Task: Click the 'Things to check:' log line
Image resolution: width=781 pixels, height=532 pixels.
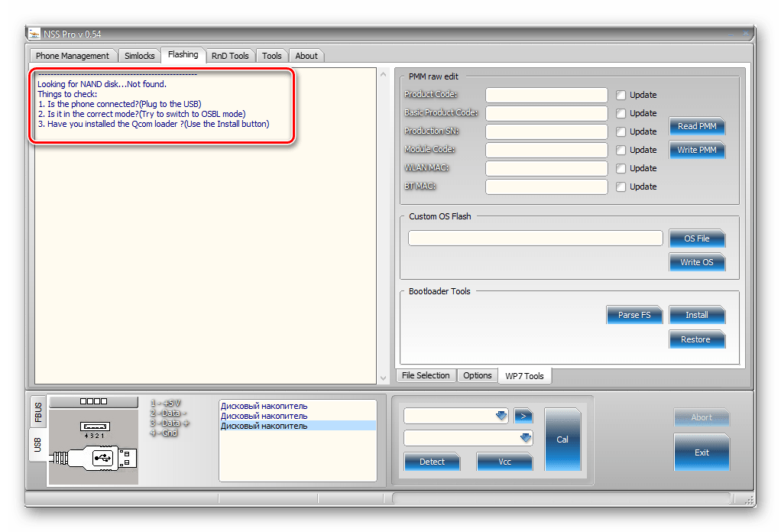Action: 67,94
